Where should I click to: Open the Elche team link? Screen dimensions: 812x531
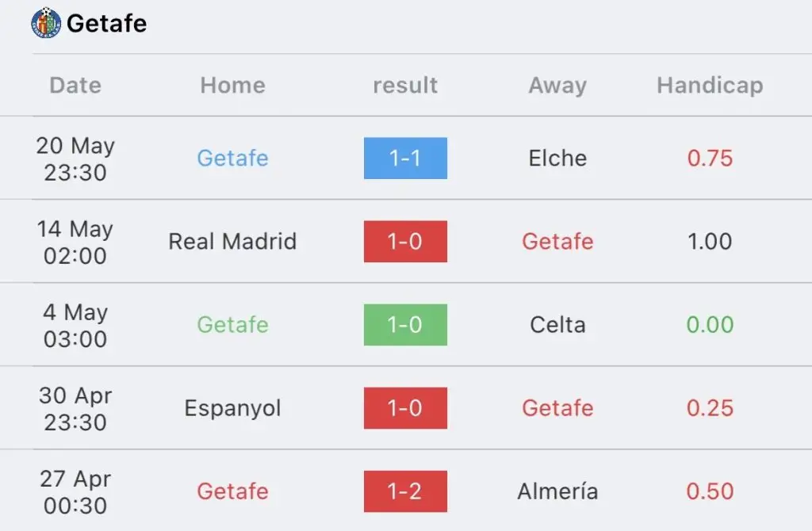tap(557, 159)
